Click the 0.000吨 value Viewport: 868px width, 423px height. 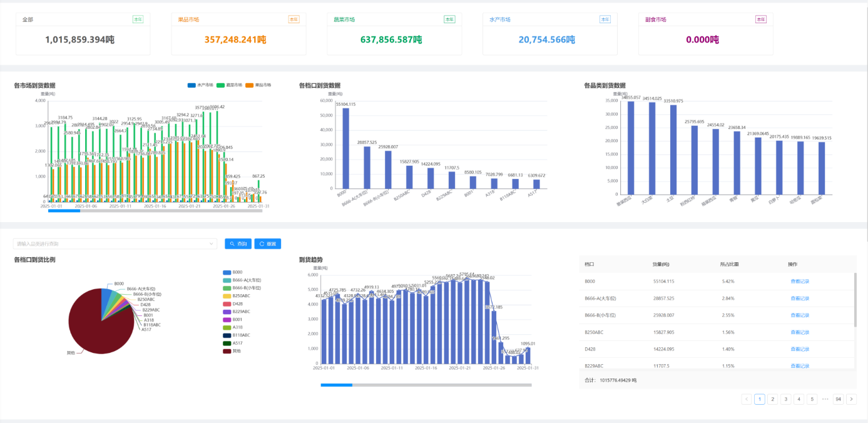click(702, 39)
